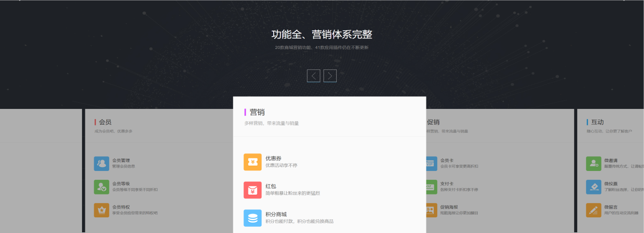Image resolution: width=644 pixels, height=233 pixels.
Task: Click the 会员卡 VIP card icon
Action: coord(431,164)
